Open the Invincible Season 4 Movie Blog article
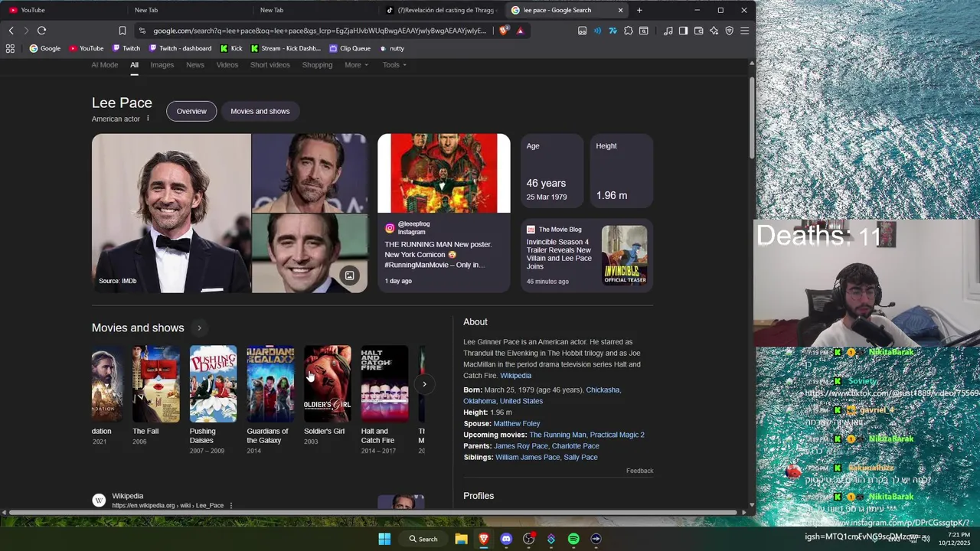Viewport: 980px width, 551px height. tap(587, 256)
